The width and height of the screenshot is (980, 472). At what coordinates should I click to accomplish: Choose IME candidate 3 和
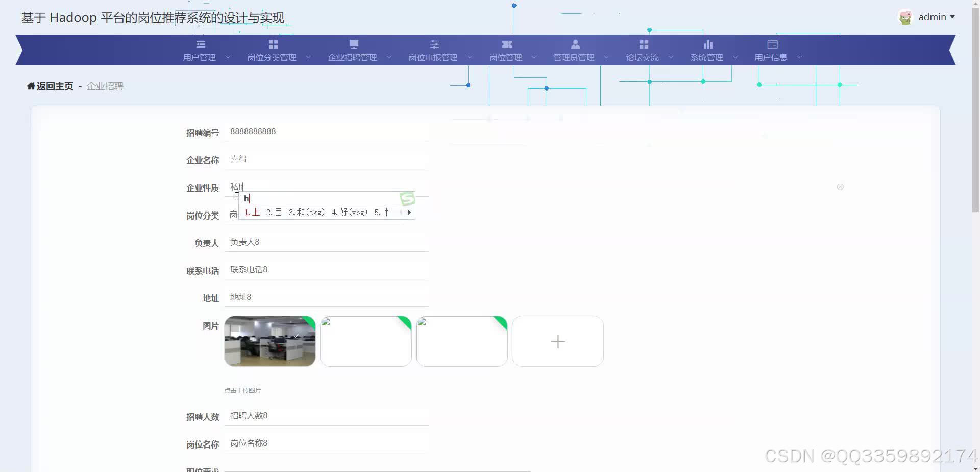point(307,212)
